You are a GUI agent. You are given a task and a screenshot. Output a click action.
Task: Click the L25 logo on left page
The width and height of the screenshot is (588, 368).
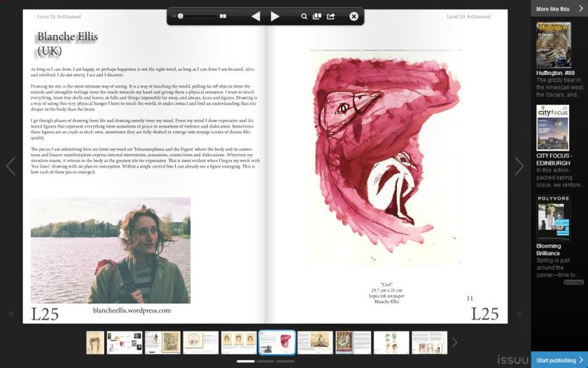click(x=45, y=314)
